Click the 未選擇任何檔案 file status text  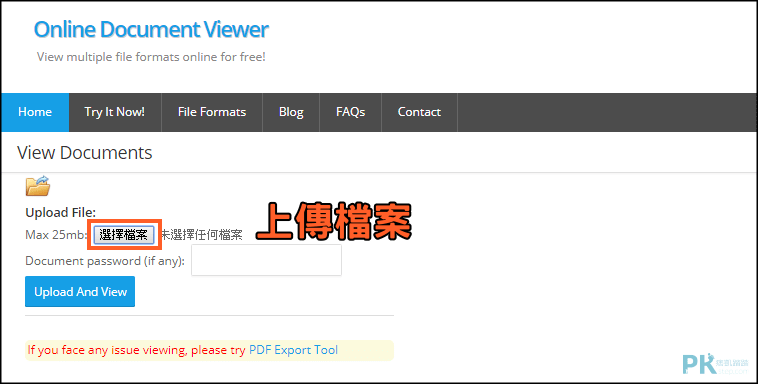point(202,235)
